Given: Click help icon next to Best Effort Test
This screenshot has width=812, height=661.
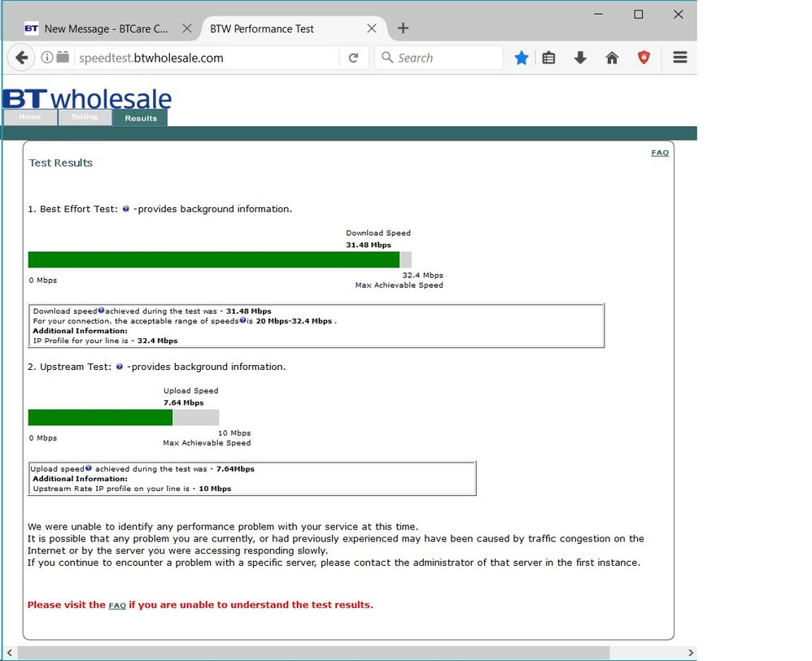Looking at the screenshot, I should (125, 209).
